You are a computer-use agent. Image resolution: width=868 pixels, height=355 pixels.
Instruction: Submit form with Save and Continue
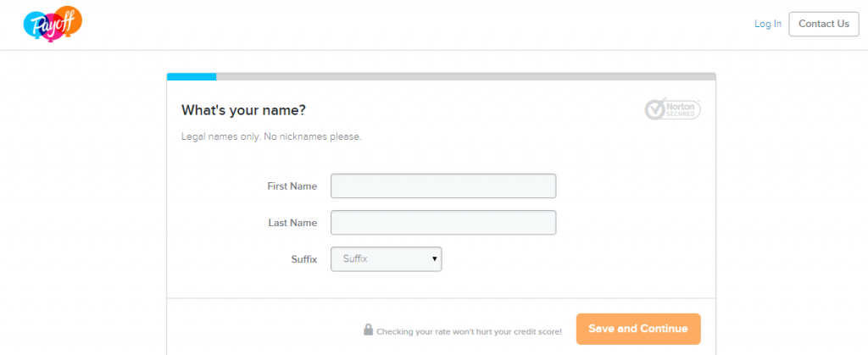click(638, 329)
